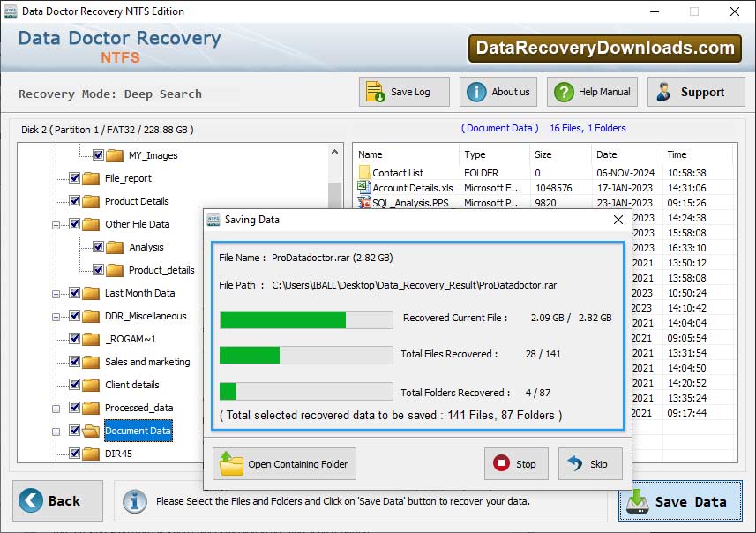
Task: Click the Support person icon
Action: point(663,92)
